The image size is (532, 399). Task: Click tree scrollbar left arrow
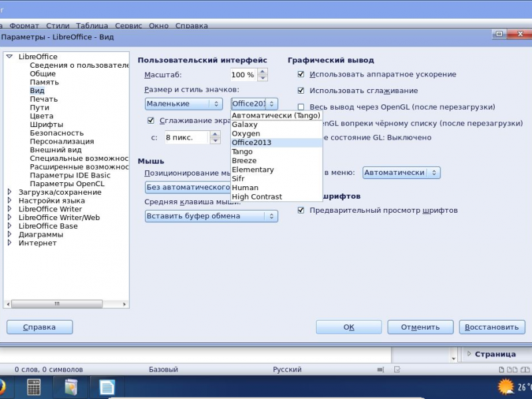point(9,304)
